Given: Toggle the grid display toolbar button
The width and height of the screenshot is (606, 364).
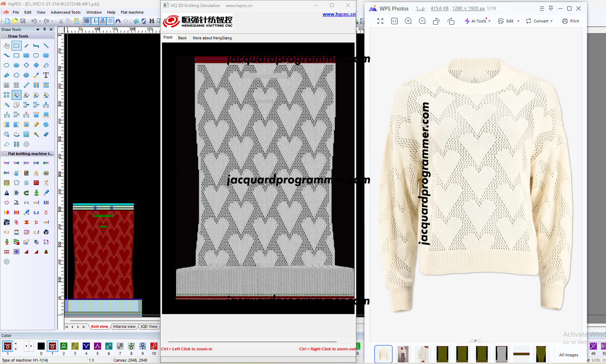Looking at the screenshot, I should tap(87, 21).
